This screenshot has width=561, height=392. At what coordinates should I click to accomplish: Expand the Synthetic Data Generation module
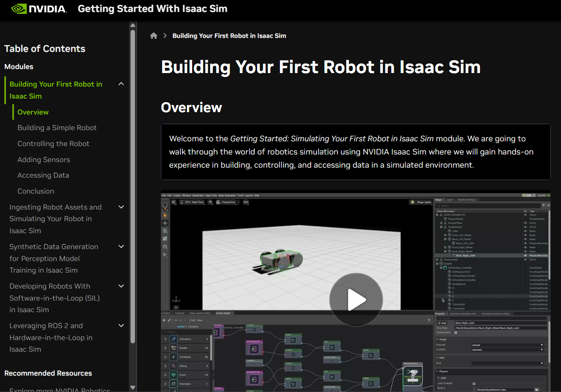pos(121,246)
